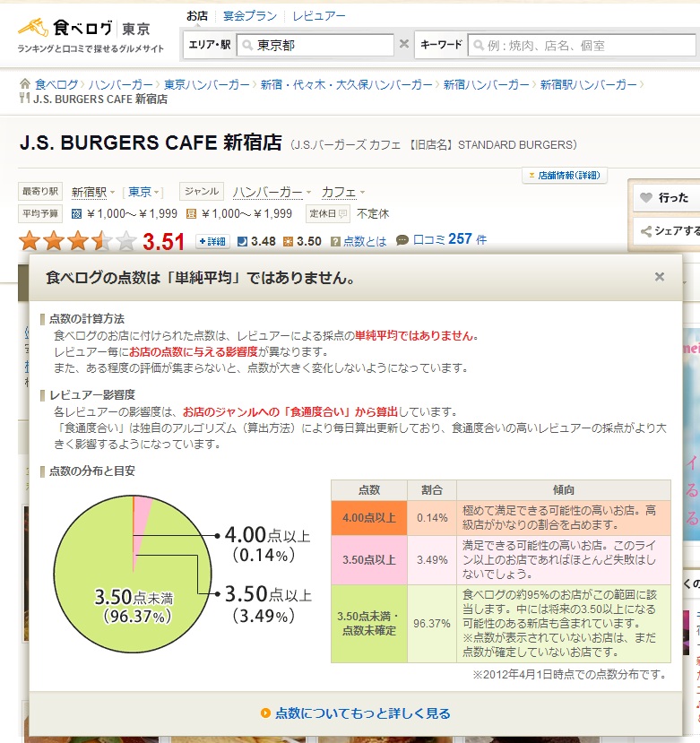Click the home icon in breadcrumb
This screenshot has width=700, height=743.
point(25,84)
